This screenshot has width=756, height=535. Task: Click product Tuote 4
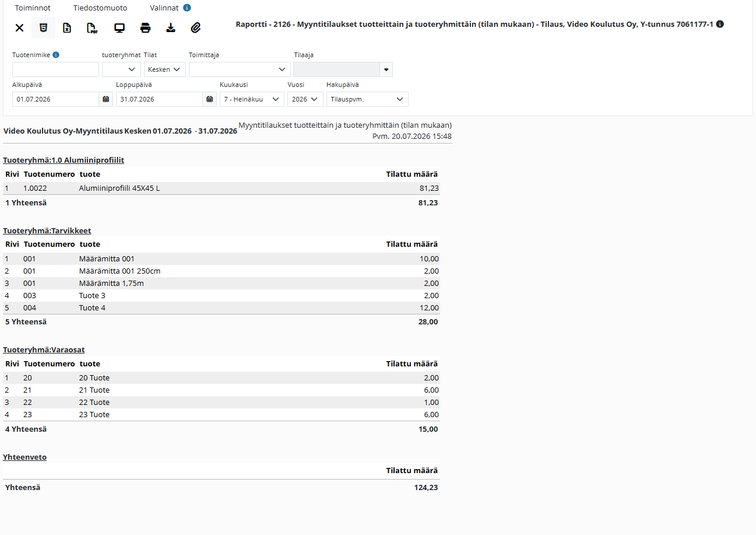click(x=92, y=307)
